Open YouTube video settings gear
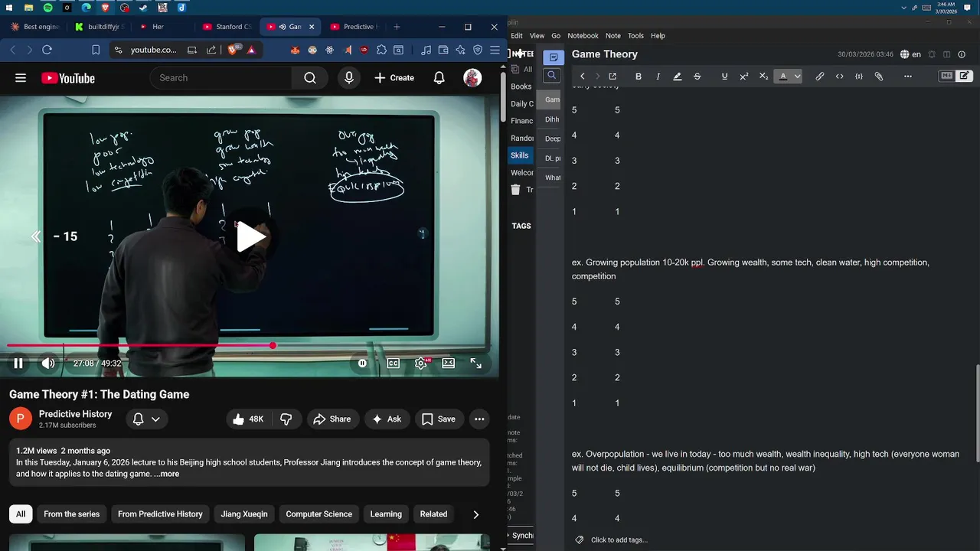980x551 pixels. coord(420,364)
